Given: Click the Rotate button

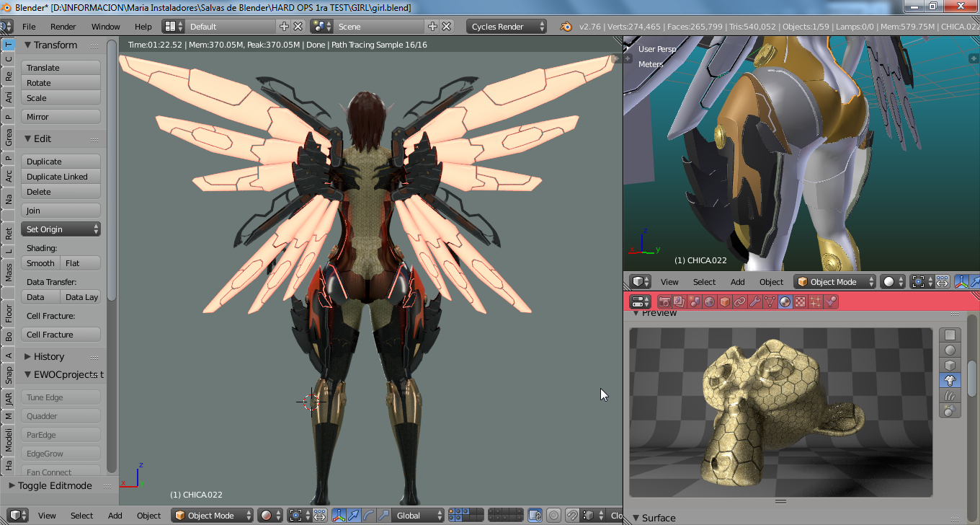Looking at the screenshot, I should point(61,83).
